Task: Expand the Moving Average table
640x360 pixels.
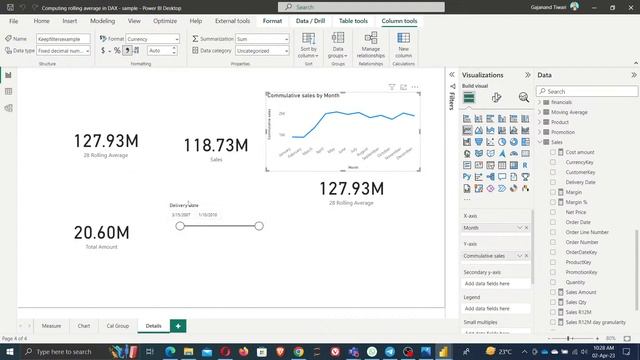Action: pos(540,112)
